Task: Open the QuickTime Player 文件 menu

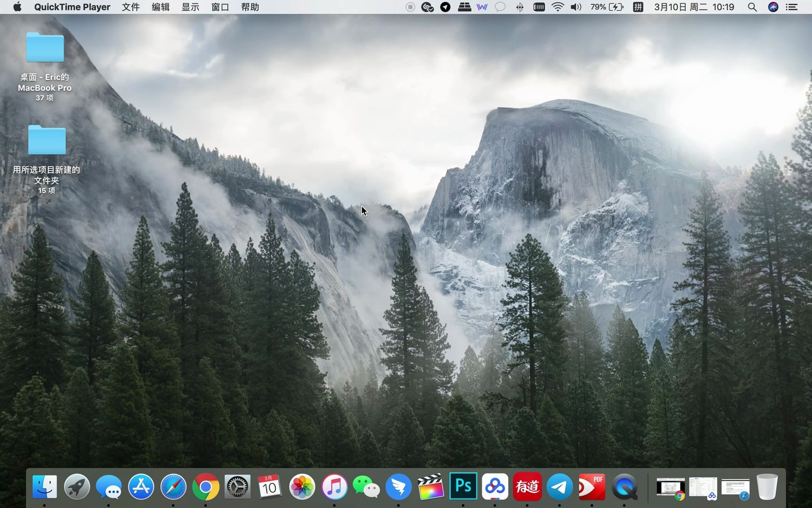Action: (130, 7)
